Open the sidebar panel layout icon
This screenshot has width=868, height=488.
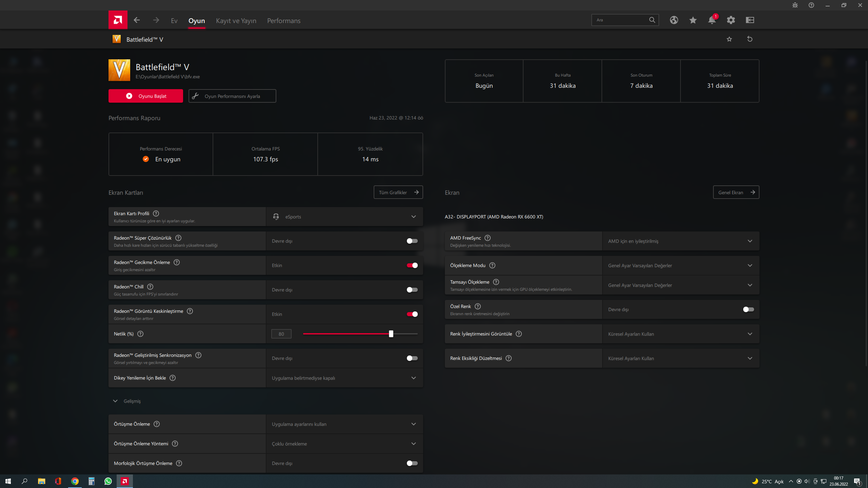(750, 20)
